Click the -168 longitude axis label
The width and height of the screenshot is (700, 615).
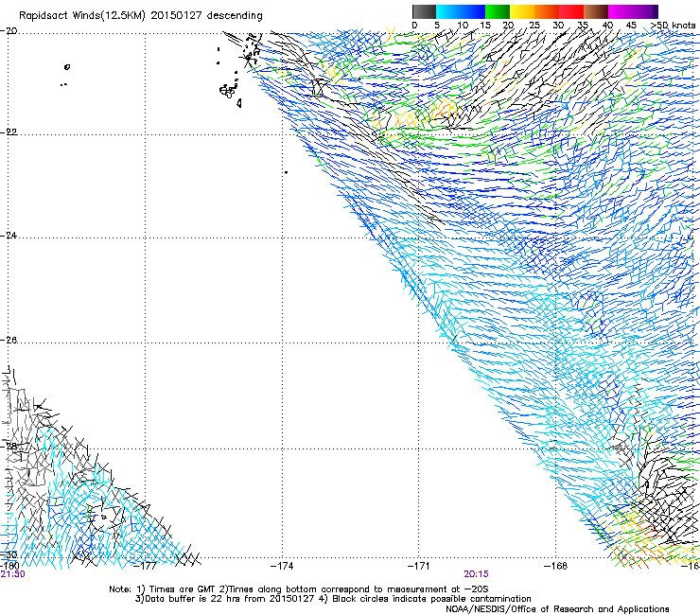point(555,566)
